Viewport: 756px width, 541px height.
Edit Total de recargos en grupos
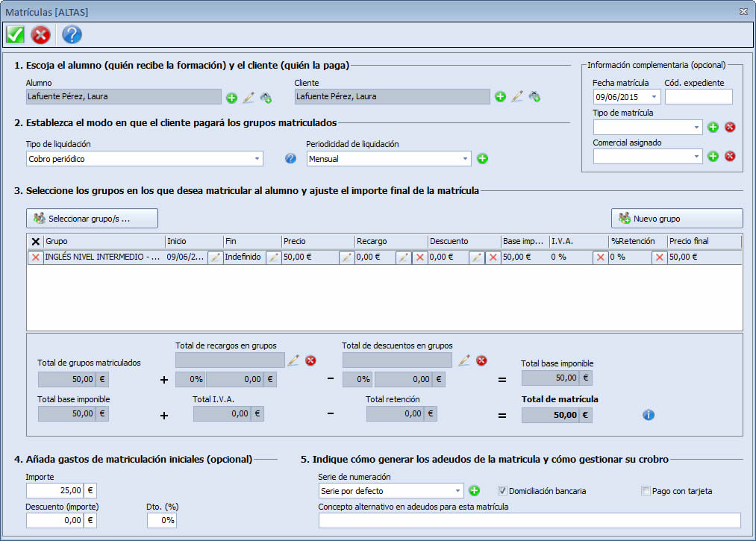click(293, 360)
